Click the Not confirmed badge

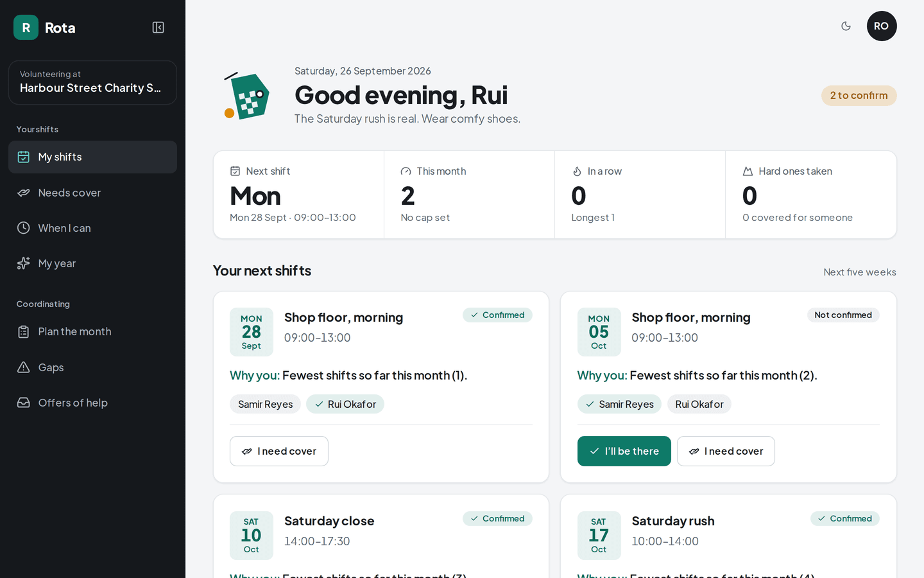(843, 315)
